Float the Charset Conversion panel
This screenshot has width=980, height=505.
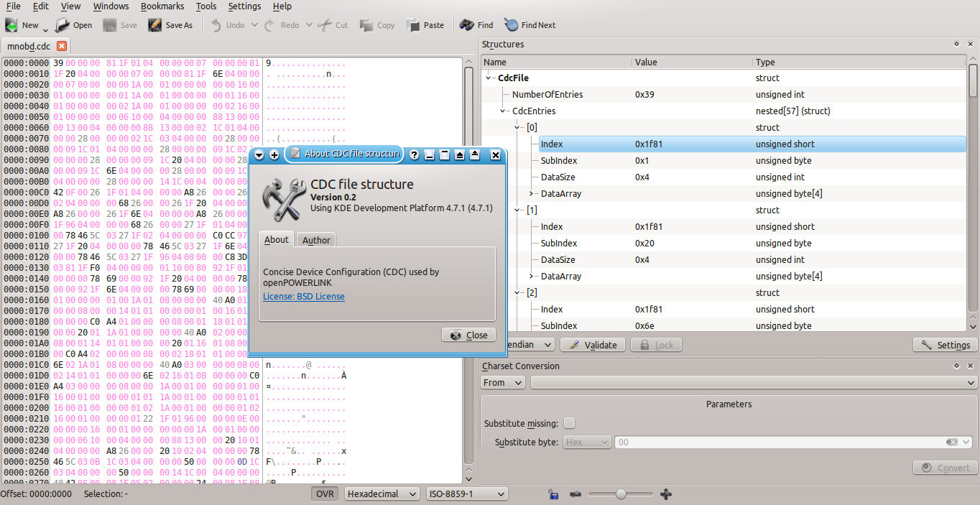pyautogui.click(x=956, y=366)
